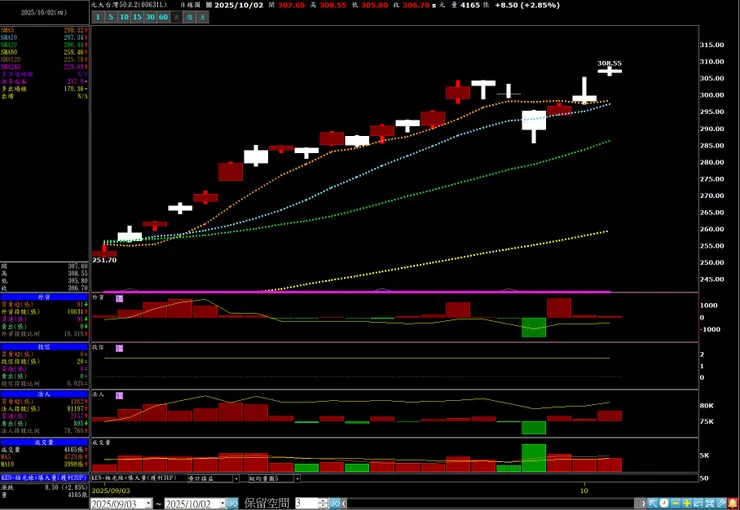Viewport: 740px width, 510px height.
Task: Open the pink settings icon in 外資 panel
Action: (x=119, y=299)
